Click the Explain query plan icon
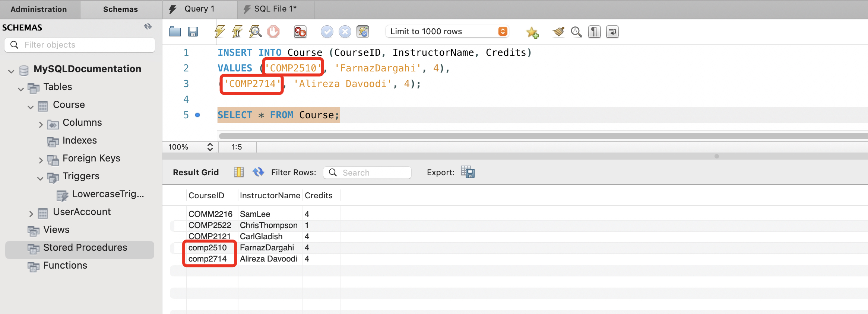 click(x=255, y=32)
